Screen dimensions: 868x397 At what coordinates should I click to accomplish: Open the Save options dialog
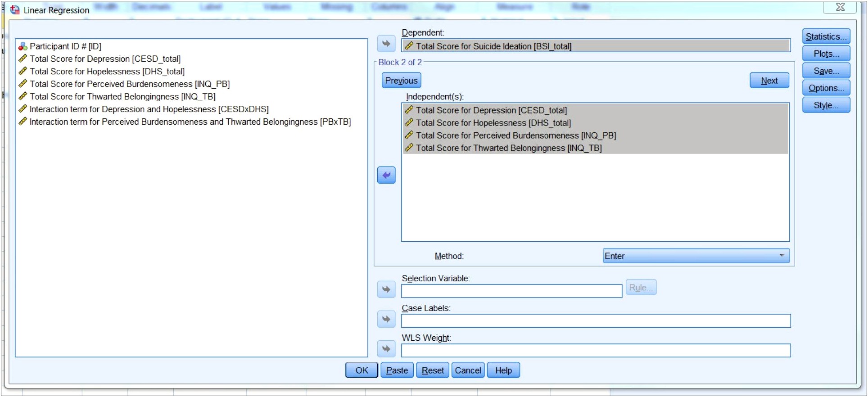tap(826, 71)
